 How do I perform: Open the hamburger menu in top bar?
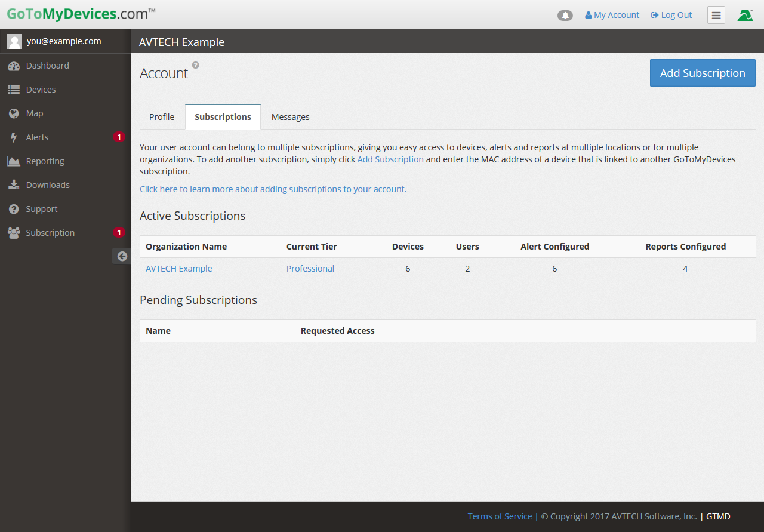pos(716,16)
